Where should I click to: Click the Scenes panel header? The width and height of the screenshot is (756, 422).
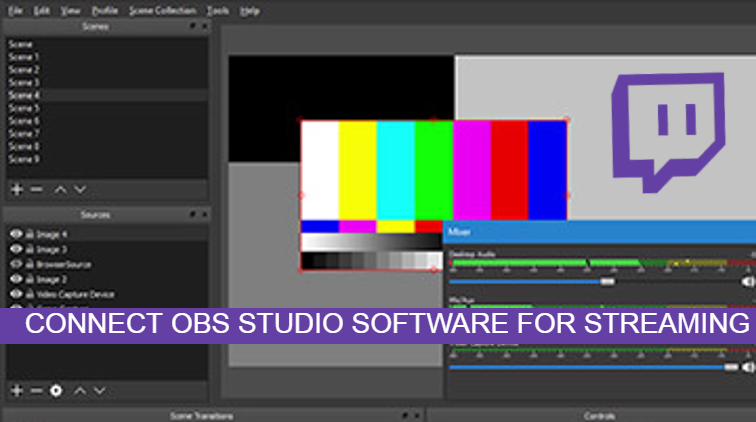point(107,26)
